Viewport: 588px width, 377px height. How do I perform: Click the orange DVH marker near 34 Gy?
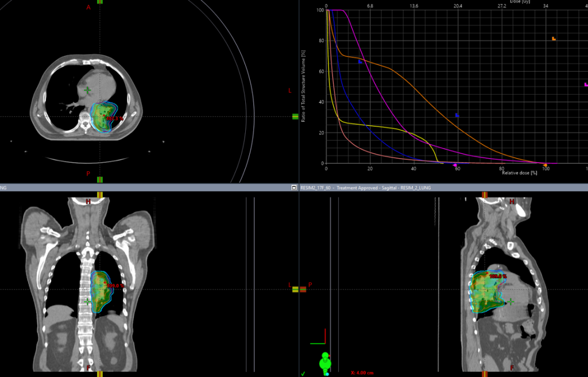554,39
